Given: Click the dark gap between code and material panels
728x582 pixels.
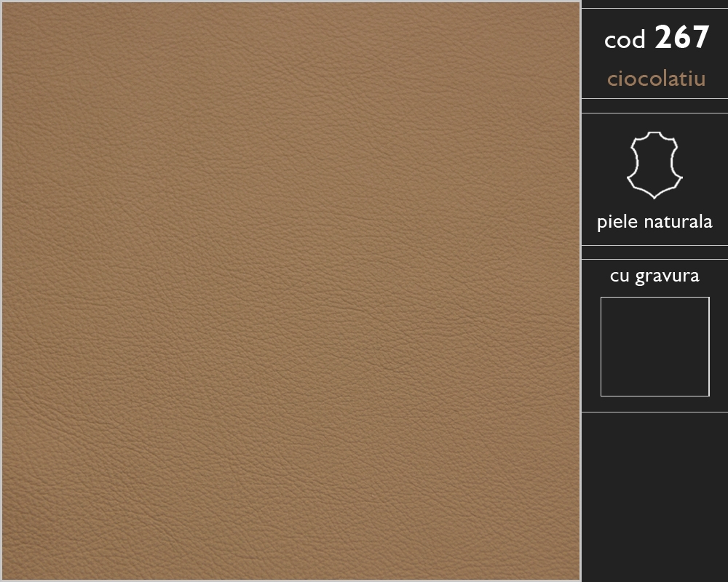Looking at the screenshot, I should 654,105.
